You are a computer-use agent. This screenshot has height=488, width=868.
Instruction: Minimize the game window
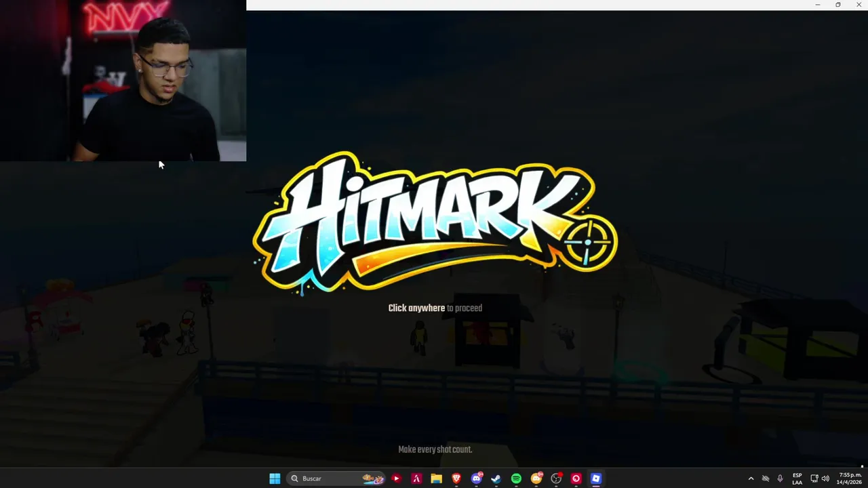click(x=818, y=5)
